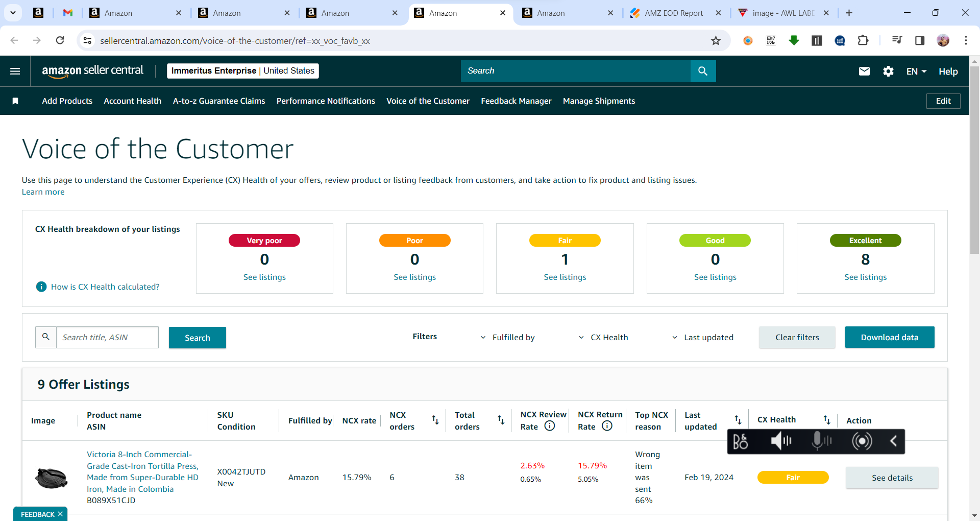Open A-to-z Guarantee Claims menu item
This screenshot has width=980, height=521.
[x=219, y=101]
